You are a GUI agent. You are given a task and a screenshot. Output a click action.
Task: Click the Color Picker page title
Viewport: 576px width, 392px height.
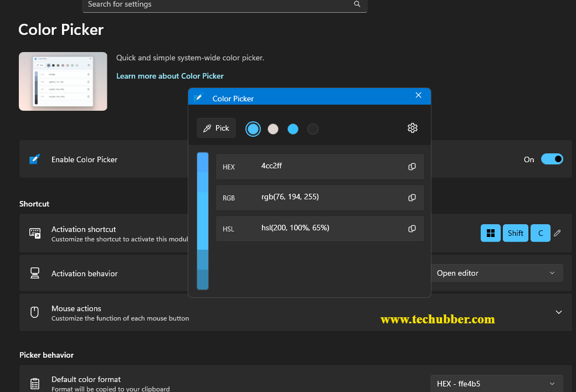coord(61,30)
